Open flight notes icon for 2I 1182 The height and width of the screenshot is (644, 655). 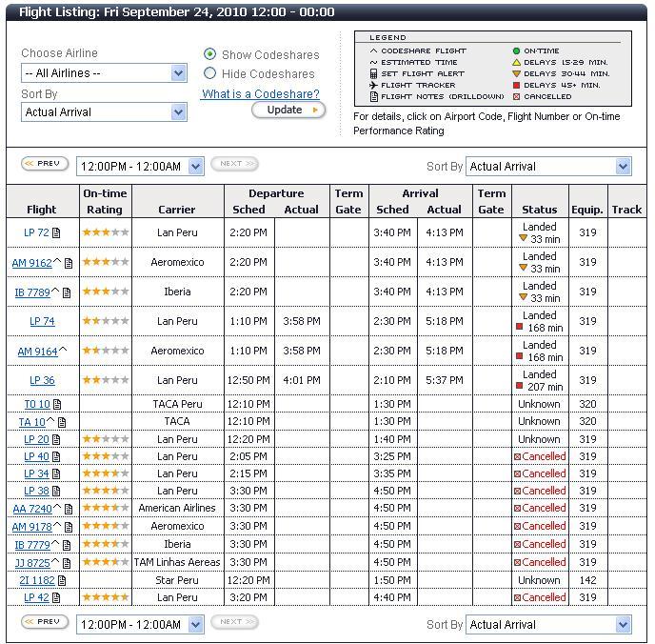(62, 580)
